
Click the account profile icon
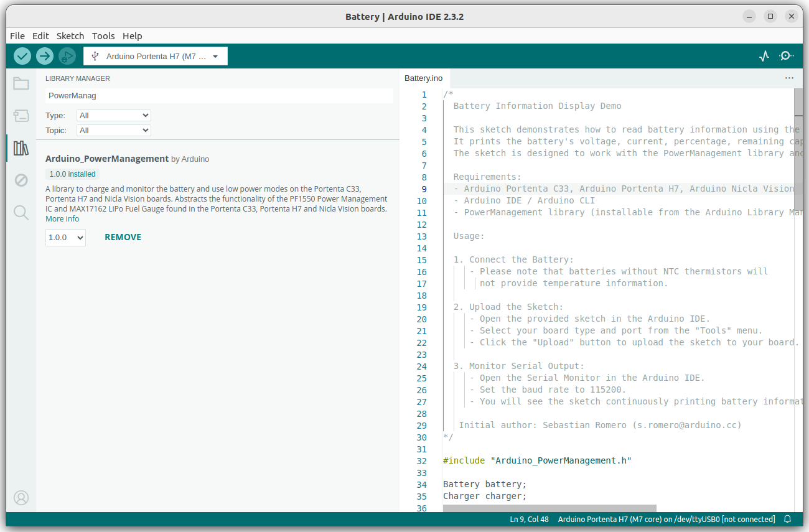pos(21,498)
